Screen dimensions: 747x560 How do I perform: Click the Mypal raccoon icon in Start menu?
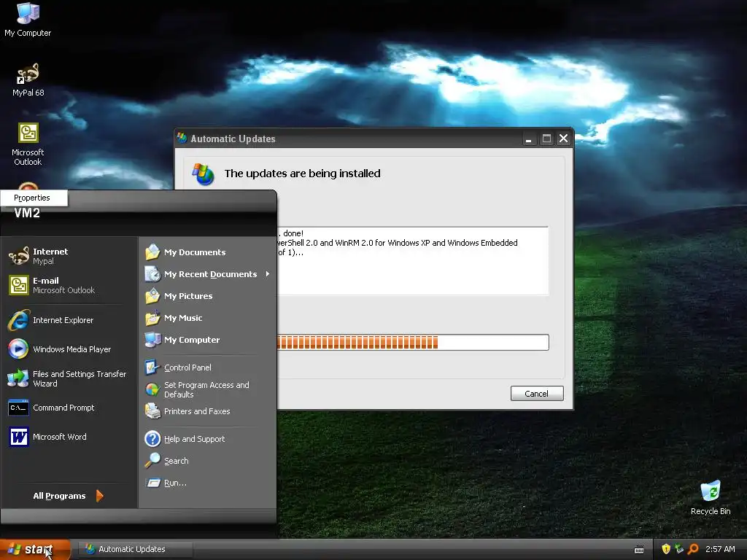pyautogui.click(x=18, y=256)
